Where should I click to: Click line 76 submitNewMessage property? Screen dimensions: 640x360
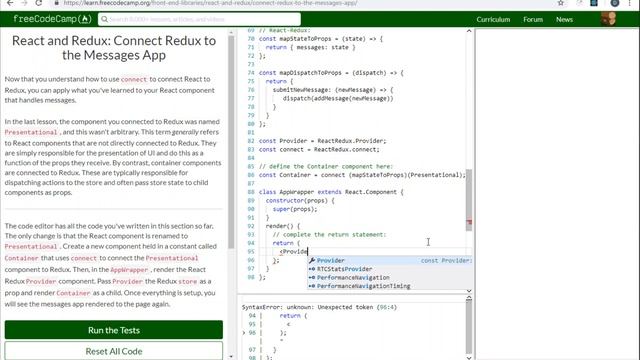pos(333,90)
